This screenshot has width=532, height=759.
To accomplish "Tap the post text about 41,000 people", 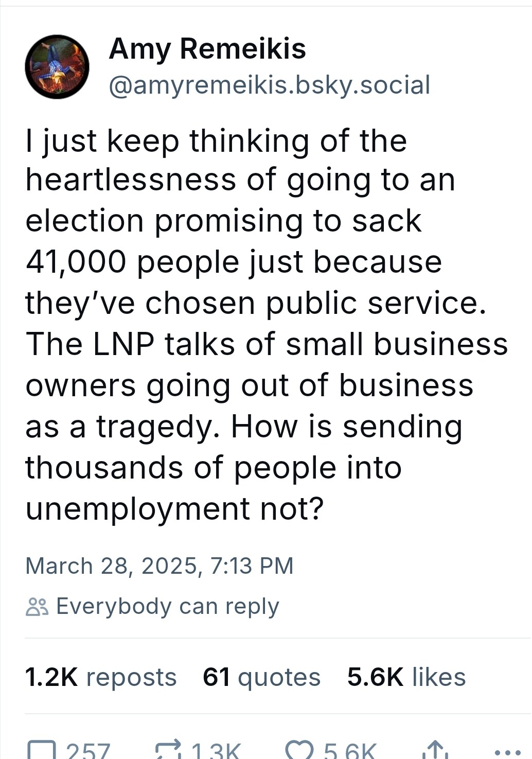I will coord(234,262).
